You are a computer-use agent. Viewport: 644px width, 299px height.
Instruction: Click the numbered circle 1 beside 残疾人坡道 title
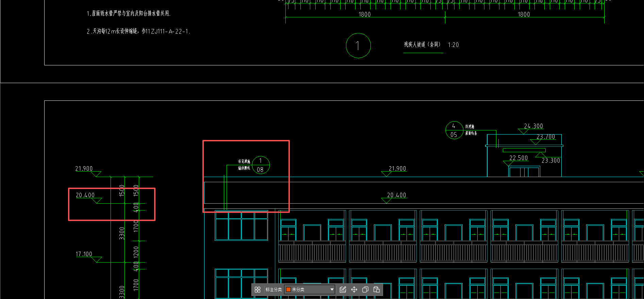pyautogui.click(x=358, y=46)
